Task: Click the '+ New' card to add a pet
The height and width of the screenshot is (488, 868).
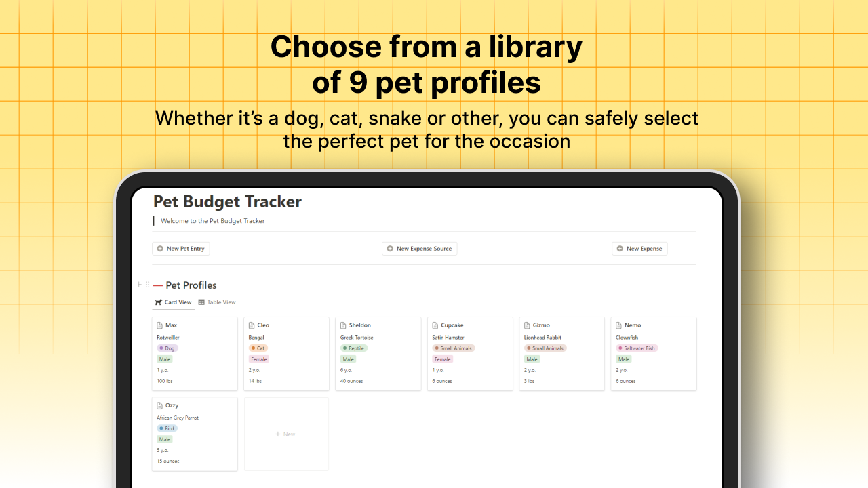Action: (x=286, y=434)
